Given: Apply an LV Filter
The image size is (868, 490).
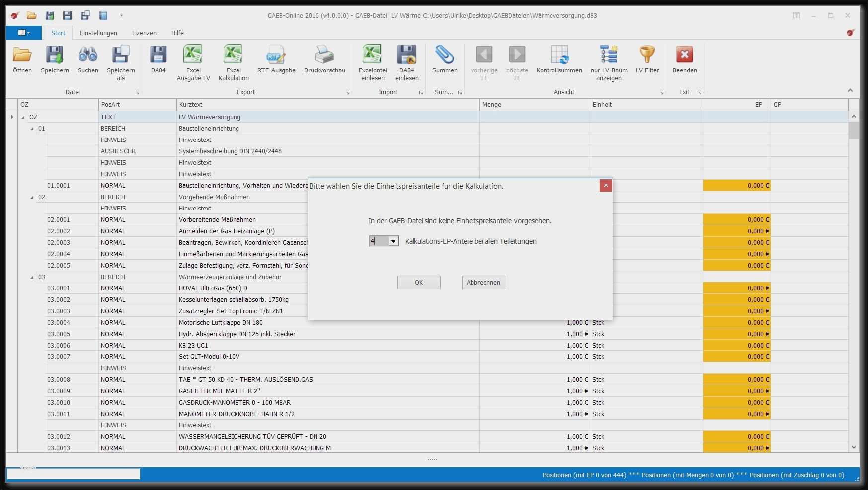Looking at the screenshot, I should 647,61.
